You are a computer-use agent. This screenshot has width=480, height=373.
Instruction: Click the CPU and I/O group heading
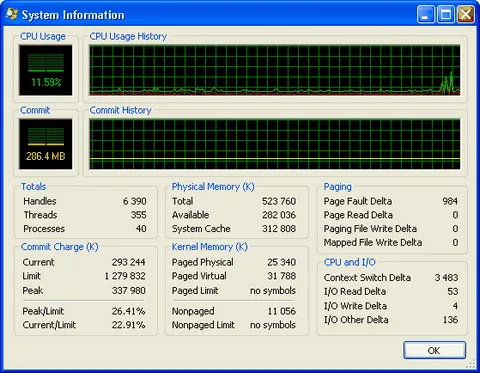349,262
